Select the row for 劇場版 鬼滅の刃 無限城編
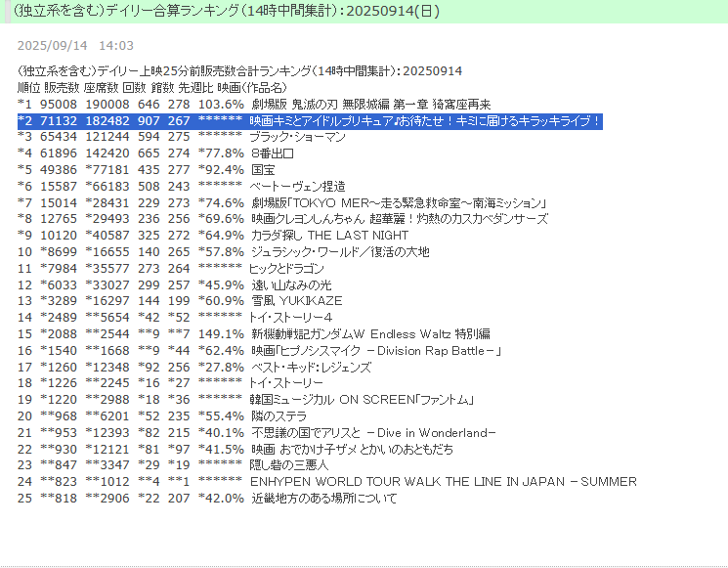Image resolution: width=728 pixels, height=568 pixels. point(254,104)
